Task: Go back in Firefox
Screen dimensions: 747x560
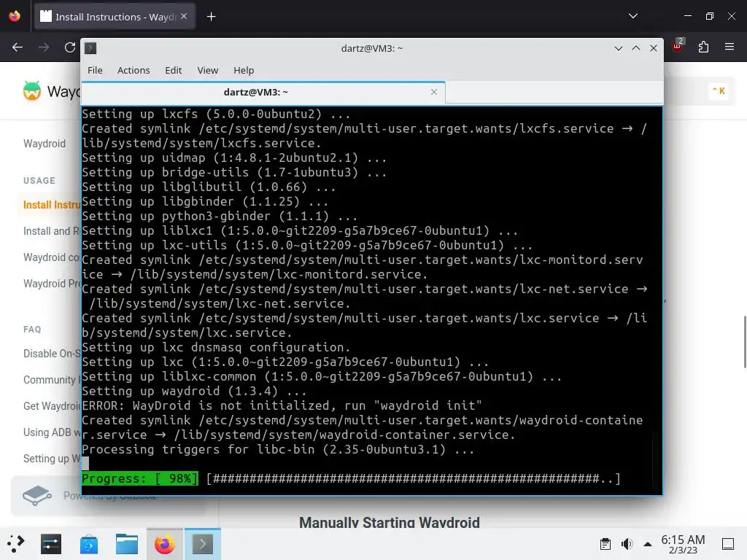Action: click(18, 47)
